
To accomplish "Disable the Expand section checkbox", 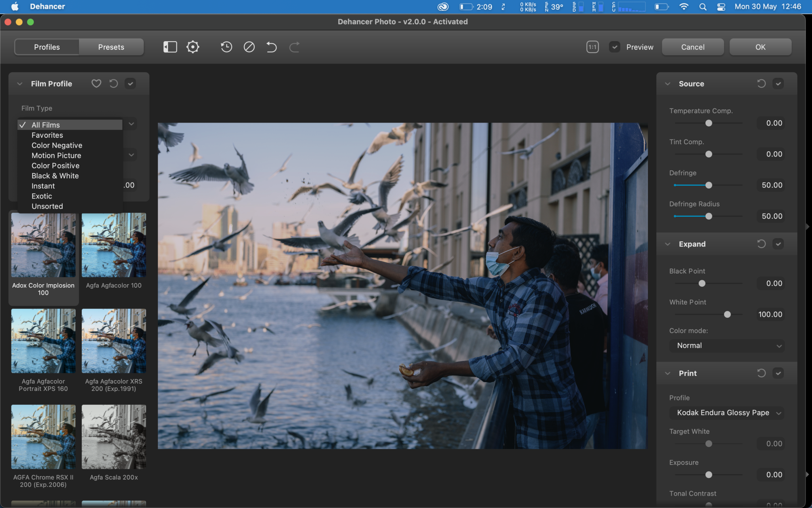I will pyautogui.click(x=778, y=244).
